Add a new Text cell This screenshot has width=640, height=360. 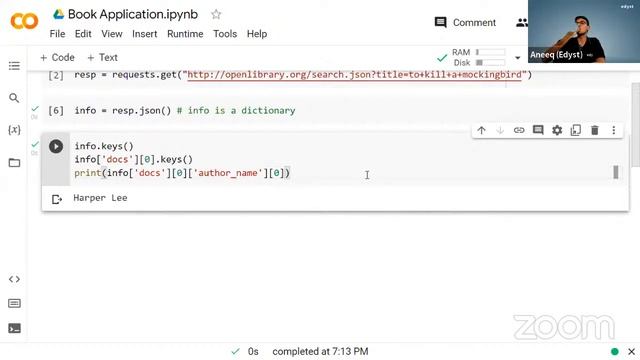point(102,58)
